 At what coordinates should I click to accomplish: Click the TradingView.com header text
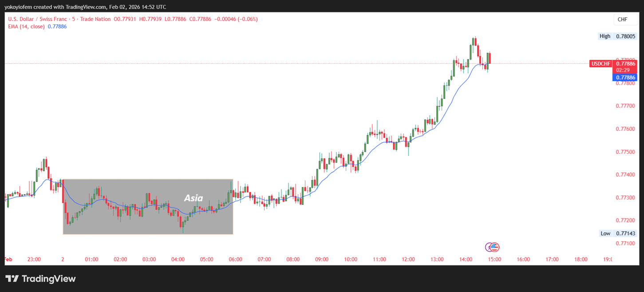coord(84,7)
